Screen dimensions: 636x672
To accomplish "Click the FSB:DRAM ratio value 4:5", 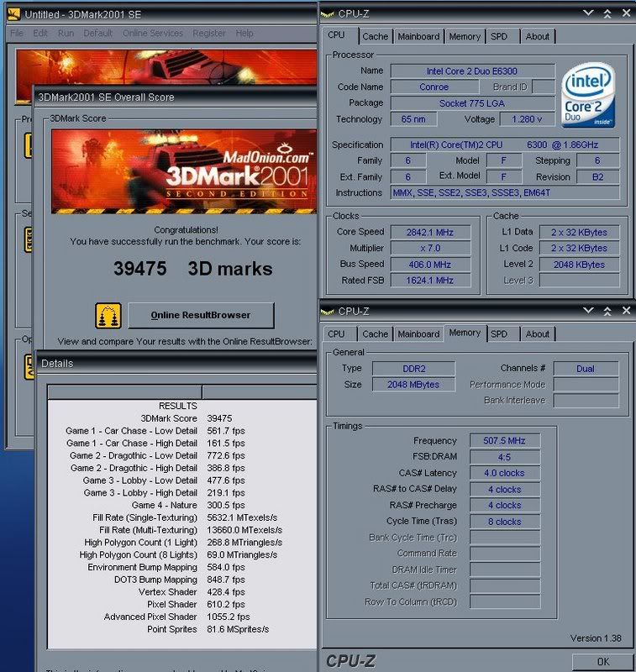I will pos(505,457).
